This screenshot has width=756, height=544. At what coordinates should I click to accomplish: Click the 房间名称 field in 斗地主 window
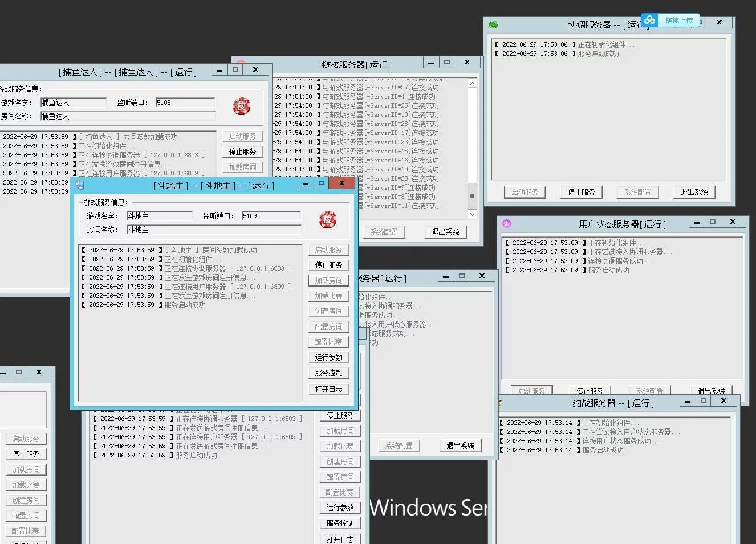click(x=213, y=230)
